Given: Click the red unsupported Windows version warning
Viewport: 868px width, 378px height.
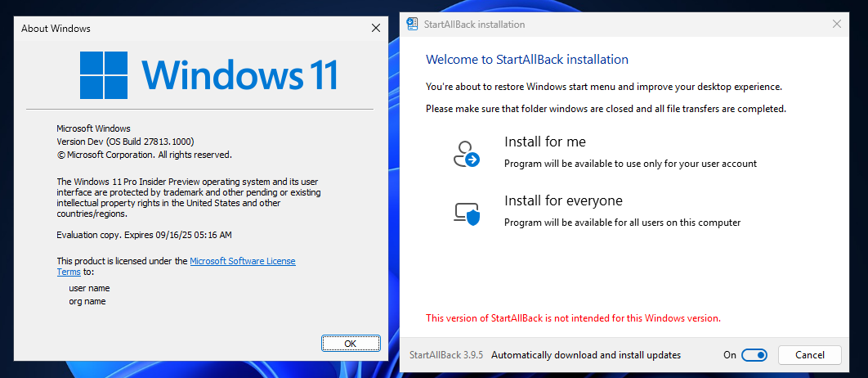Looking at the screenshot, I should pos(573,318).
